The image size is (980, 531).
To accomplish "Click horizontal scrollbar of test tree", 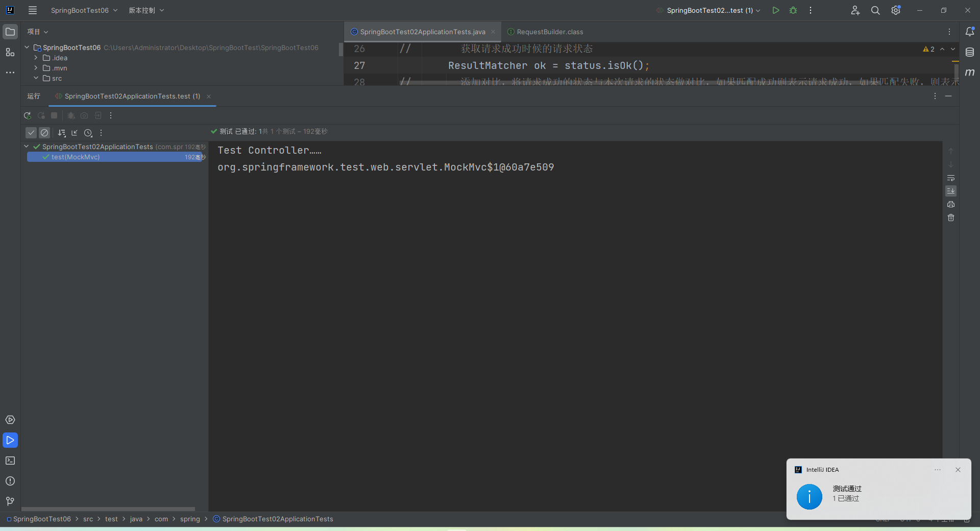I will (108, 509).
